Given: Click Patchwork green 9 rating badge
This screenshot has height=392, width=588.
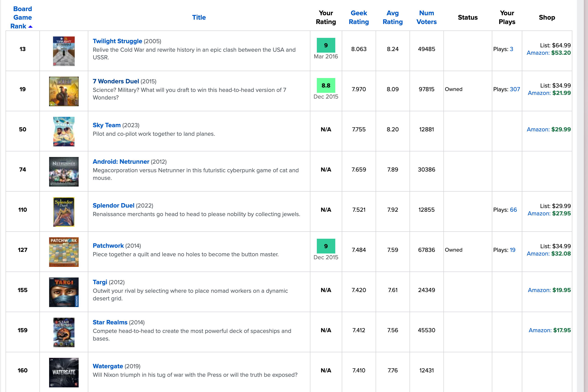Looking at the screenshot, I should click(x=326, y=246).
